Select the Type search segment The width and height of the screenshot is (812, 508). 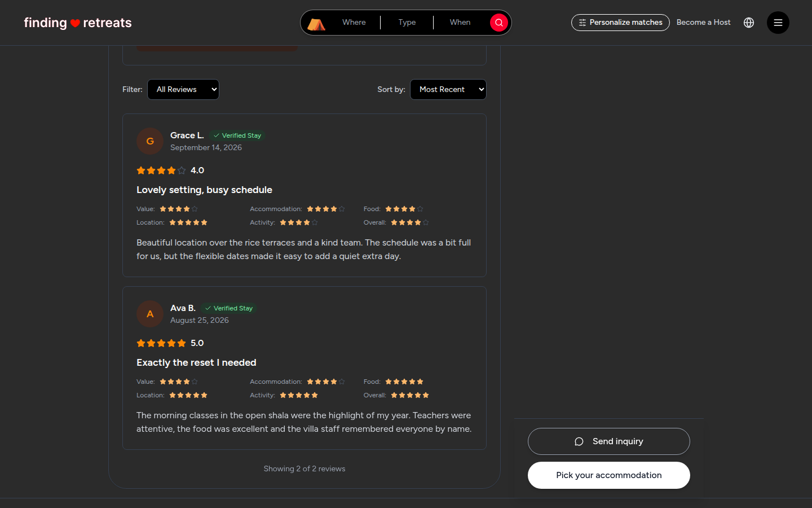click(407, 23)
